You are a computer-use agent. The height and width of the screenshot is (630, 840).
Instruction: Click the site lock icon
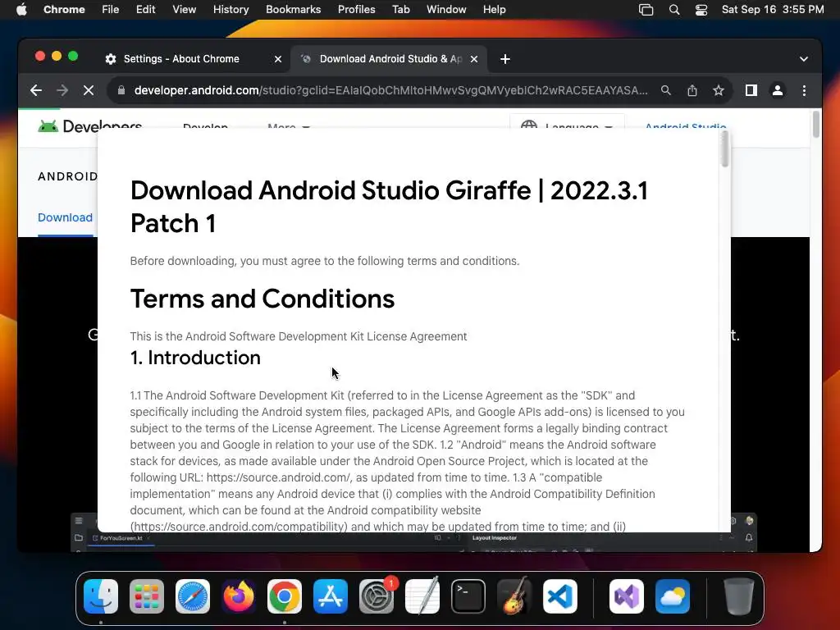pyautogui.click(x=121, y=90)
